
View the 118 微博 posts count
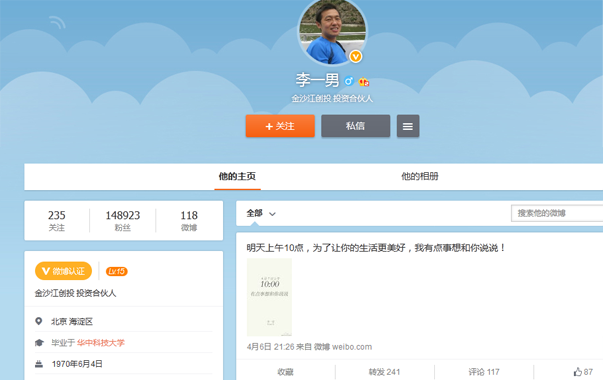click(x=189, y=220)
